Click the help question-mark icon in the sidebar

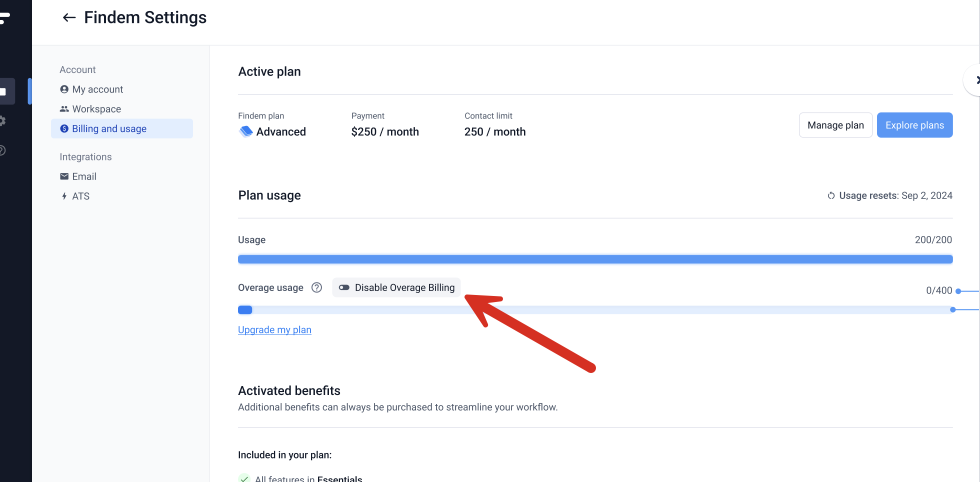coord(3,150)
